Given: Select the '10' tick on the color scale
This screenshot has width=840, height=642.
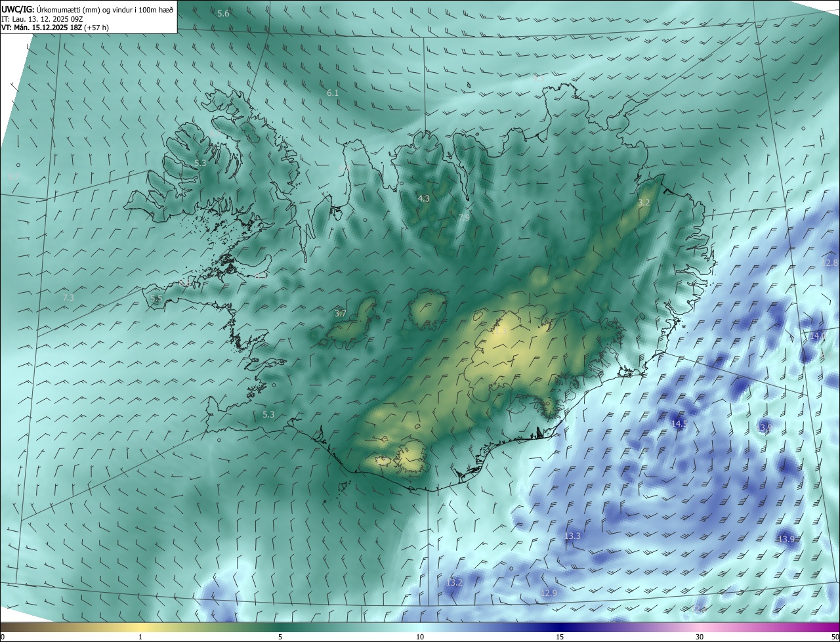Looking at the screenshot, I should [x=420, y=637].
